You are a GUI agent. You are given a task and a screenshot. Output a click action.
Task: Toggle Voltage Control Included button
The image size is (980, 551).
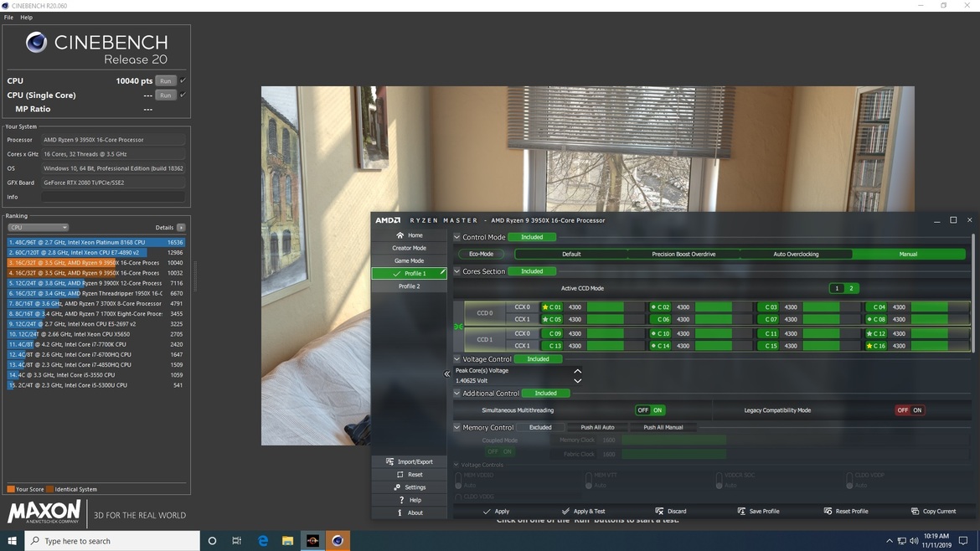coord(538,359)
